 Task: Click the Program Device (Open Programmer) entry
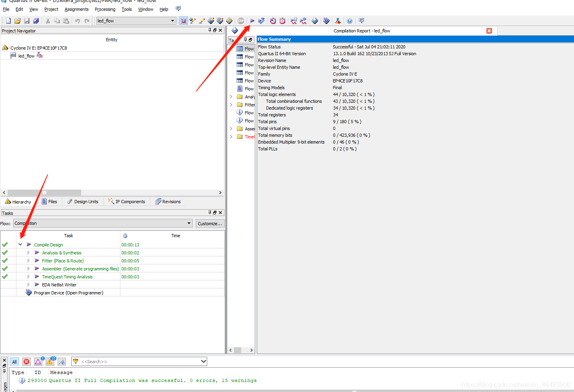[x=68, y=293]
